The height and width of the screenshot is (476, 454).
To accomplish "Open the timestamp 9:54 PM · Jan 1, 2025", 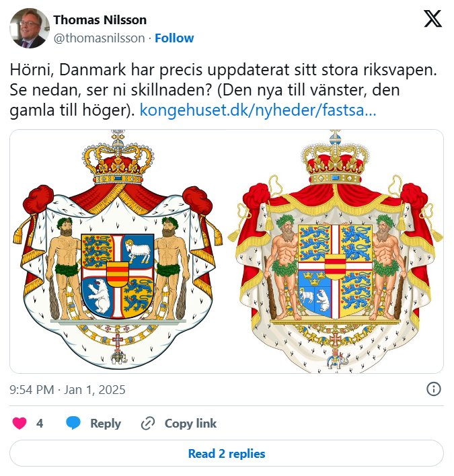I will pyautogui.click(x=68, y=389).
